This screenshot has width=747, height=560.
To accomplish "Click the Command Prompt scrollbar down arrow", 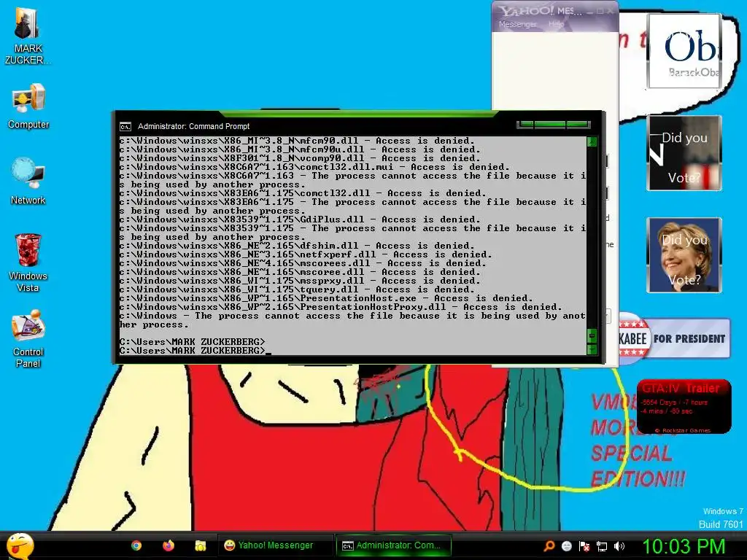I will click(x=592, y=349).
